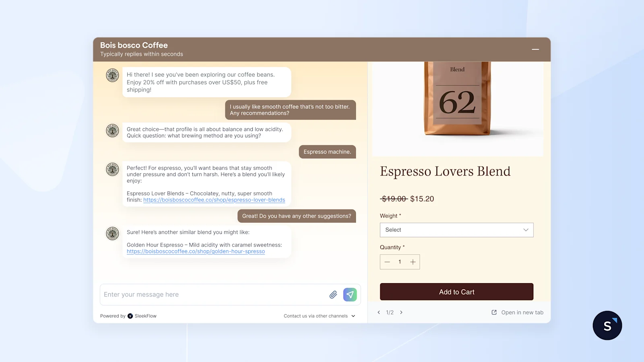Increase the quantity using the plus control
The width and height of the screenshot is (644, 362).
(x=413, y=262)
